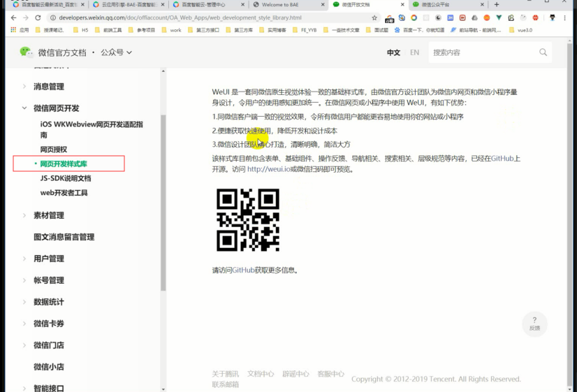Click the red basketball-like extension icon
577x392 pixels.
(535, 17)
